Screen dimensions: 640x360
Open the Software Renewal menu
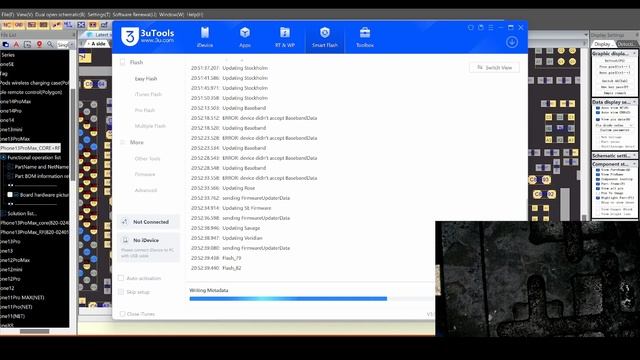click(x=135, y=14)
